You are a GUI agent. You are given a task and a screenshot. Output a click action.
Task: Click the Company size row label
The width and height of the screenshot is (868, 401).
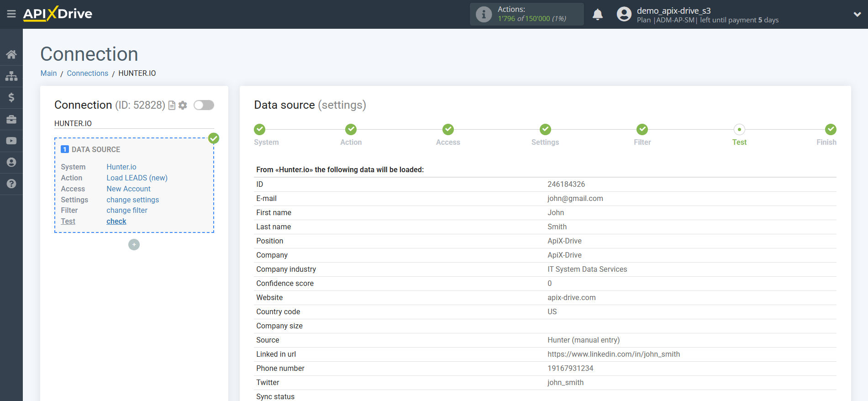click(279, 326)
